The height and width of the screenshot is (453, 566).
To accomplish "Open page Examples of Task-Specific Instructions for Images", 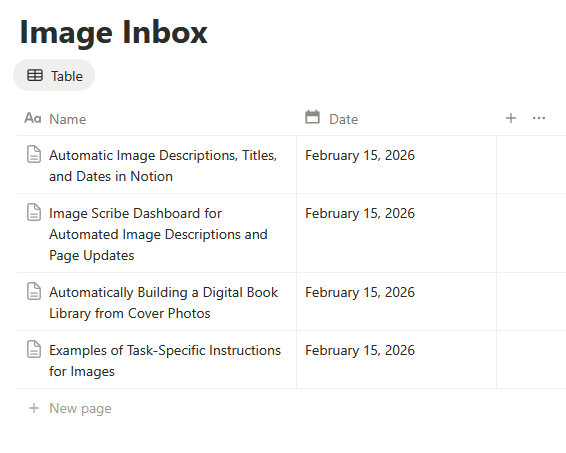I will point(165,361).
